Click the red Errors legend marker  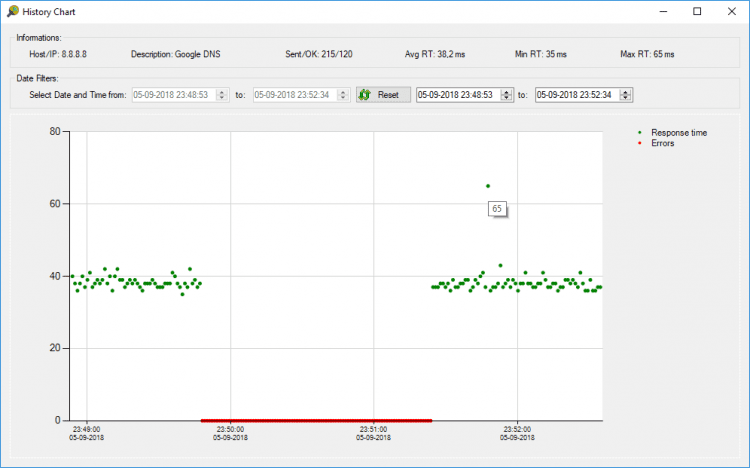coord(639,143)
